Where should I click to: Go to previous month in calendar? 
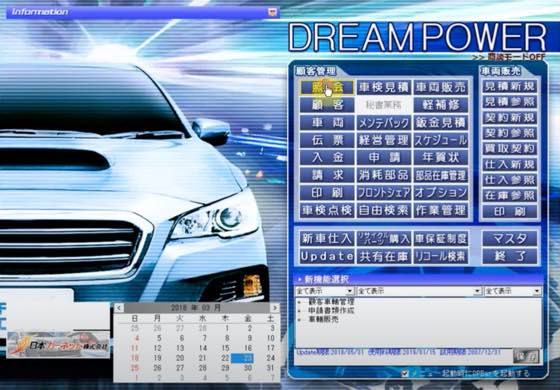point(119,308)
